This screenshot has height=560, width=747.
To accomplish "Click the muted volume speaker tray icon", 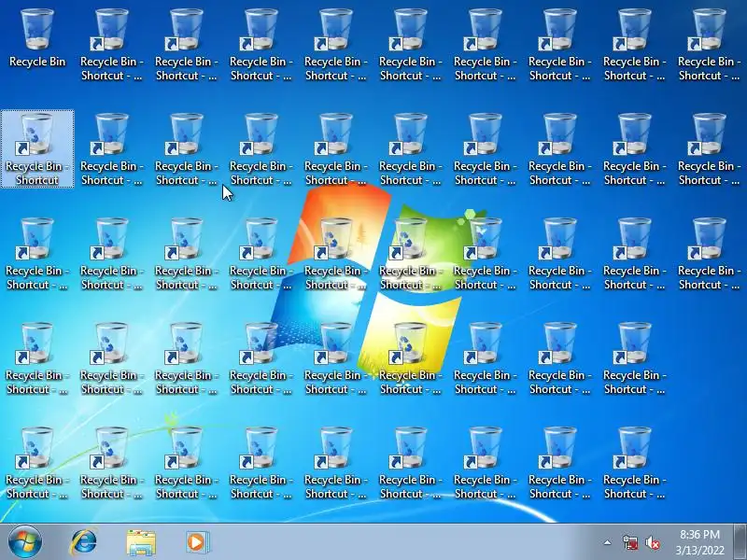I will [x=652, y=542].
